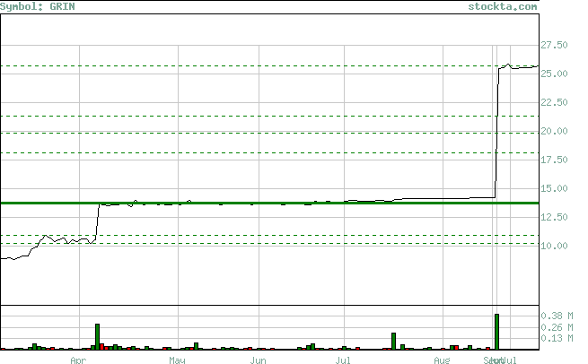Screen dimensions: 588x364
Task: Click the Jun month label
Action: [258, 360]
